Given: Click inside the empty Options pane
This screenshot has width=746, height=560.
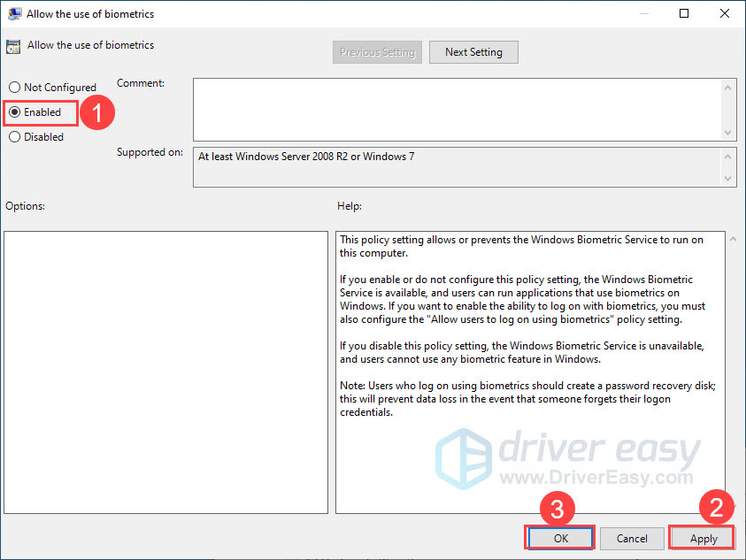Looking at the screenshot, I should pos(165,372).
